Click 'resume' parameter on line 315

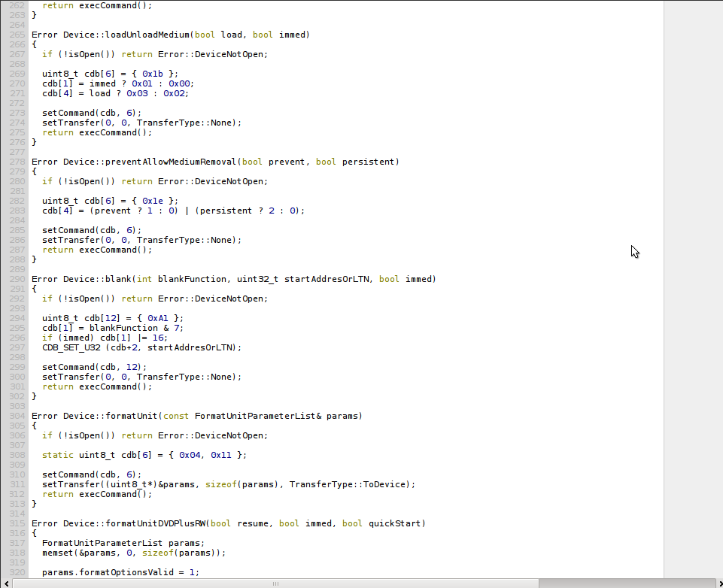click(252, 523)
